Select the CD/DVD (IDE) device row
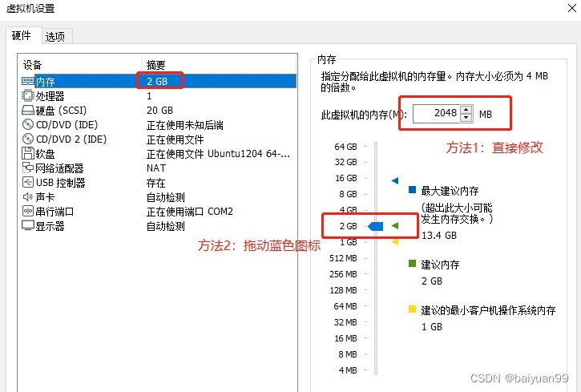Screen dimensions: 581x392 click(x=159, y=125)
